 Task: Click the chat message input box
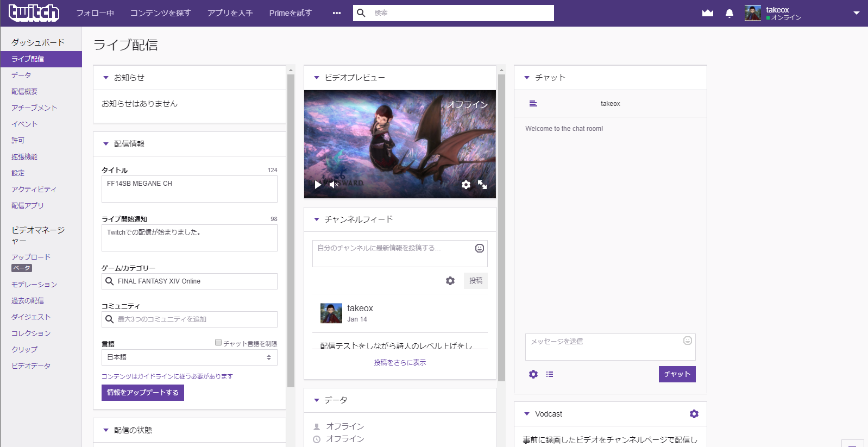click(611, 347)
